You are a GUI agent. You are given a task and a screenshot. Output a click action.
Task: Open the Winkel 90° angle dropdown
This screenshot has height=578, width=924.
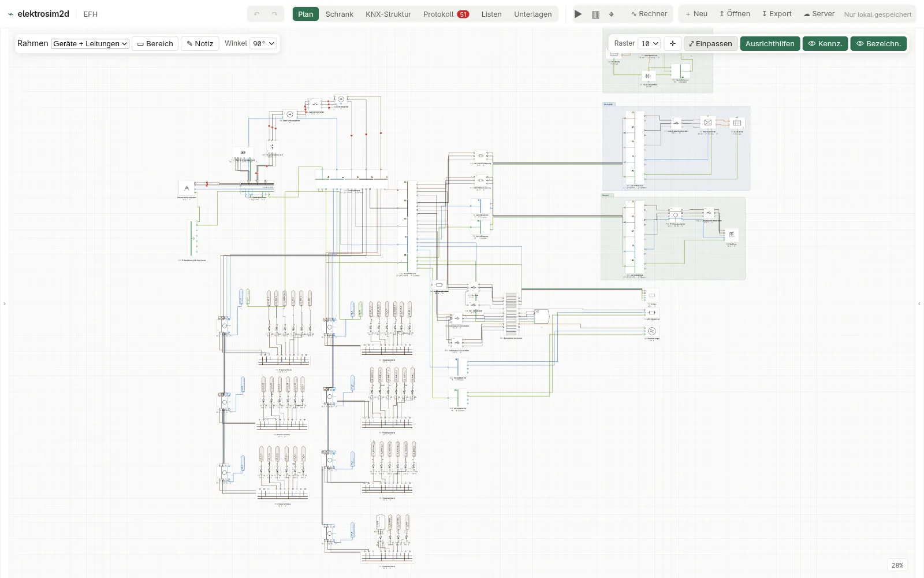pyautogui.click(x=263, y=43)
